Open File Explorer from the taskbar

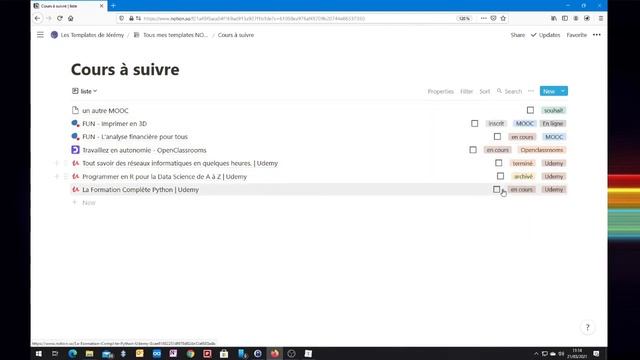[89, 353]
